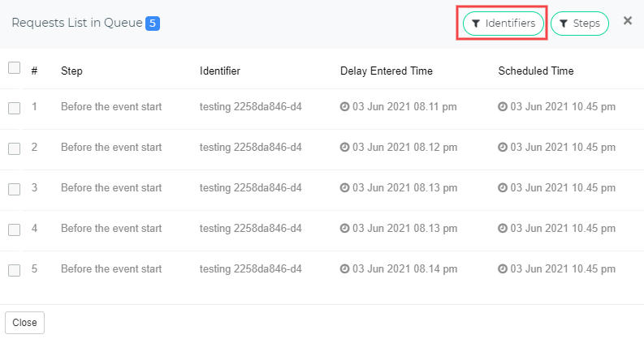The width and height of the screenshot is (644, 339).
Task: Click scheduled time clock icon in row 3
Action: click(503, 187)
